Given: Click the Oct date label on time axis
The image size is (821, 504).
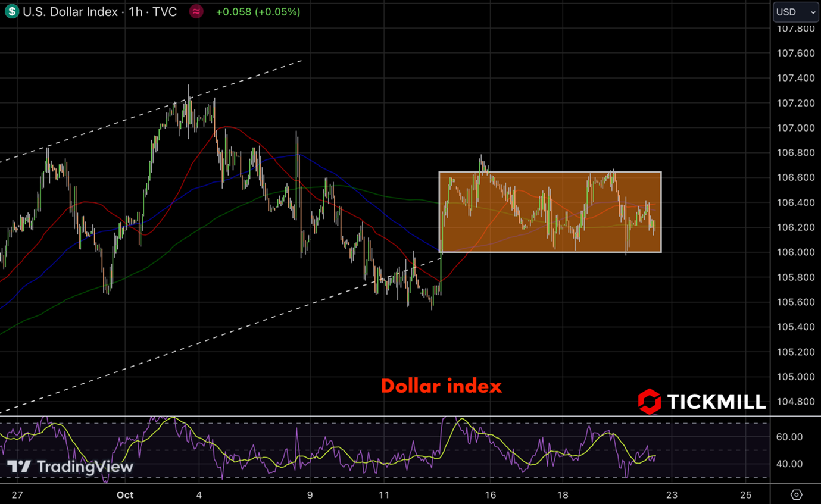Looking at the screenshot, I should [125, 495].
